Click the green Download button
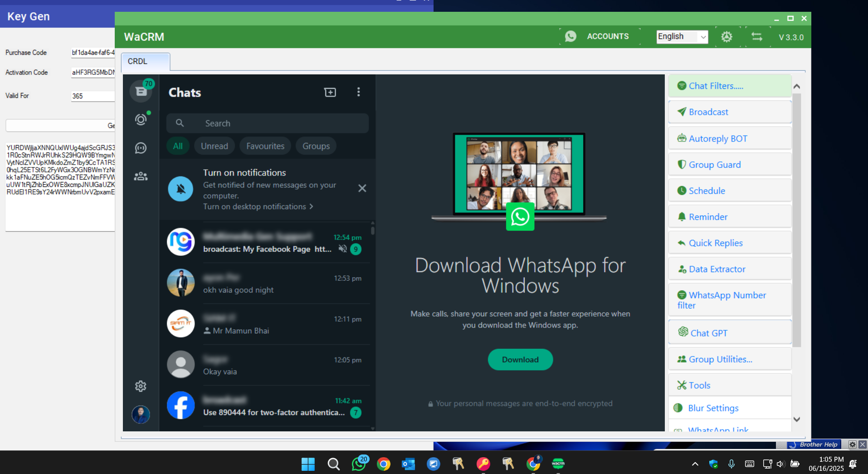 pos(520,360)
